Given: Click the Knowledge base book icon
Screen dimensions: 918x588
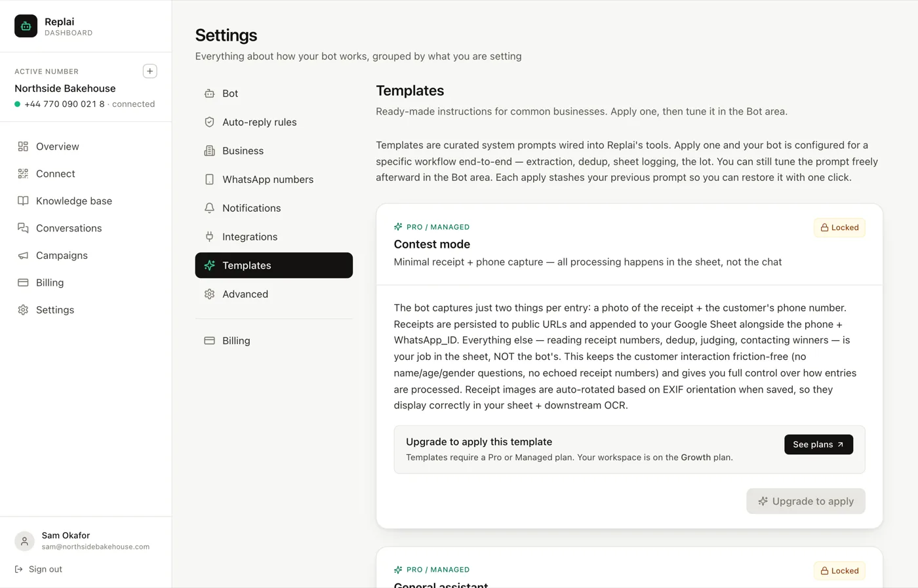Looking at the screenshot, I should pyautogui.click(x=23, y=201).
